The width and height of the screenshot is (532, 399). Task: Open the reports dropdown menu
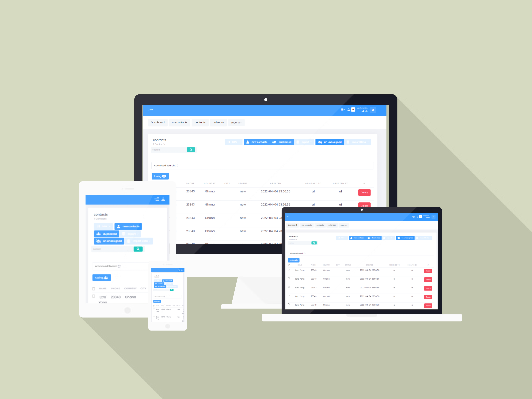tap(235, 122)
